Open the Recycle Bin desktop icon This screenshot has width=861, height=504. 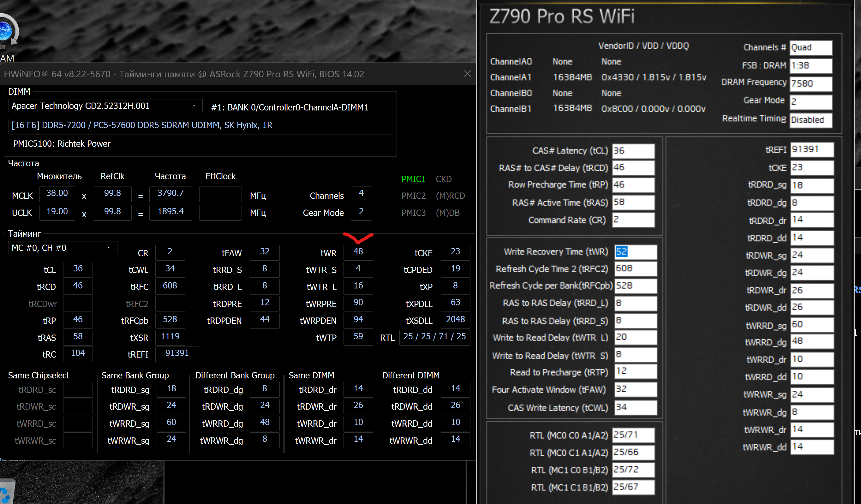tap(7, 492)
